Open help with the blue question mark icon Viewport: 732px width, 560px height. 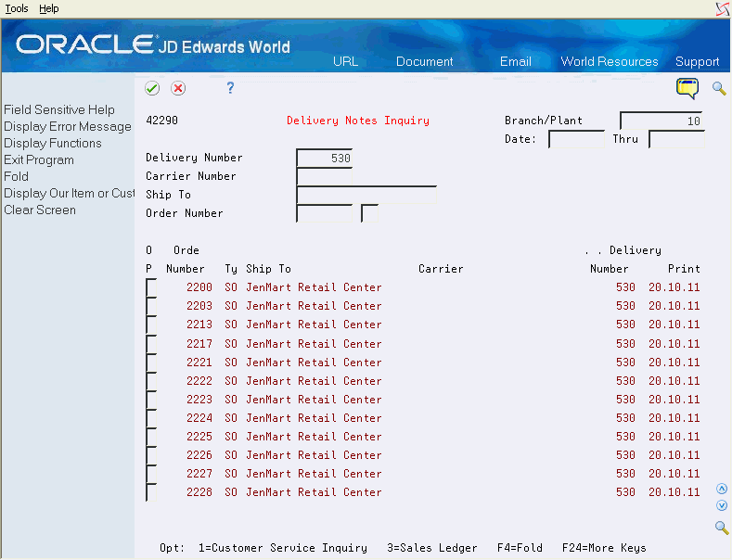230,88
